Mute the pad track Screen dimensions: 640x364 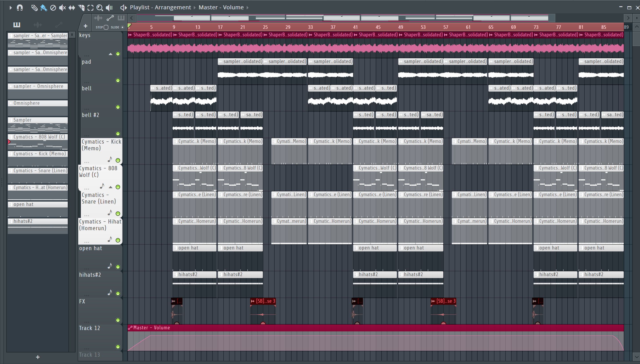pos(118,81)
